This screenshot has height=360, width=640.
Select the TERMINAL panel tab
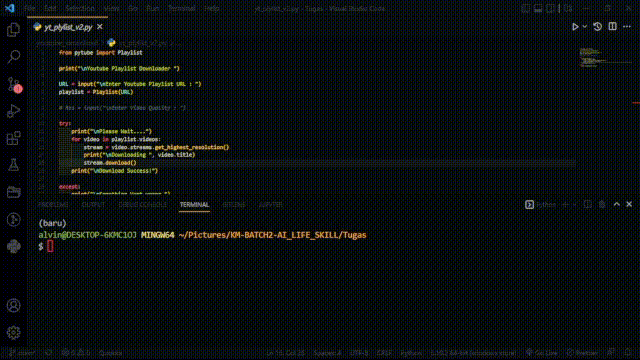coord(194,204)
